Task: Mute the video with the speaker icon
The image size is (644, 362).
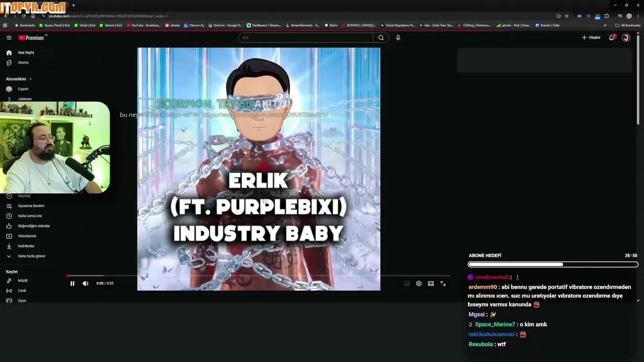Action: click(x=86, y=284)
